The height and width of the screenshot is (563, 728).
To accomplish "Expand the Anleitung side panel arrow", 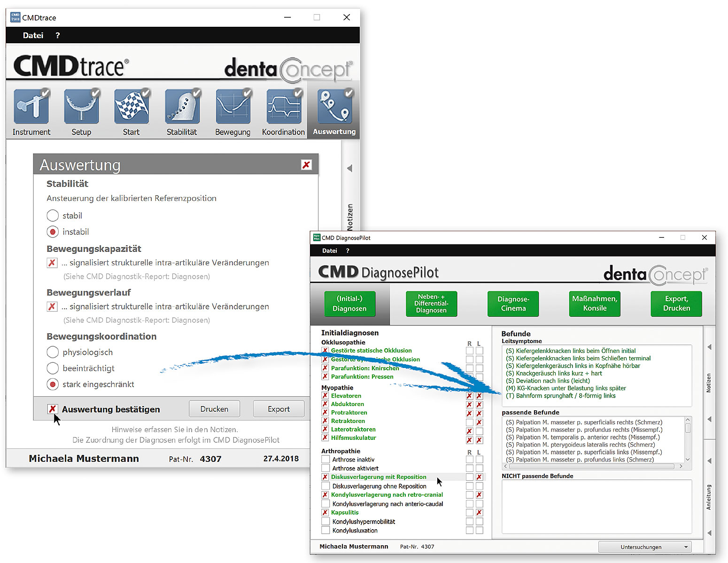I will tap(709, 533).
